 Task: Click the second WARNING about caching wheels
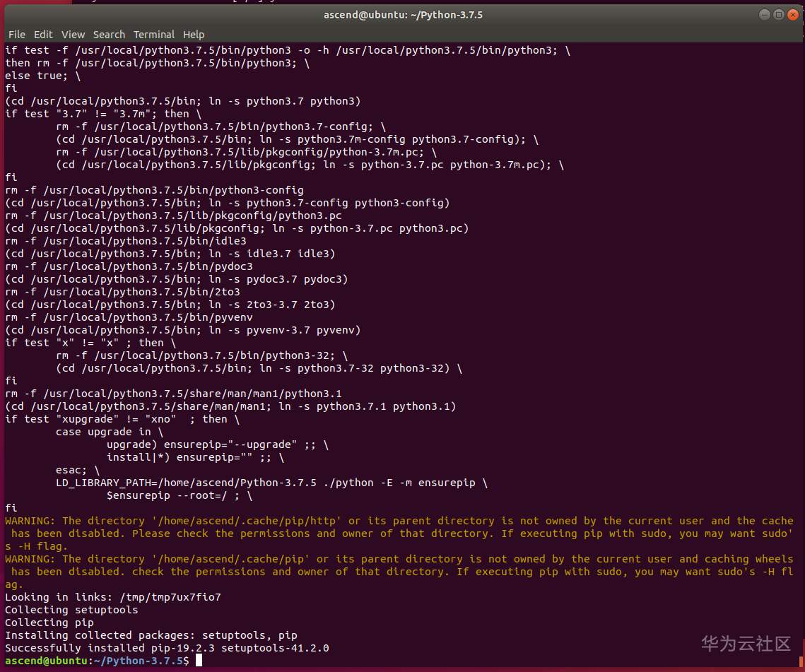(399, 572)
